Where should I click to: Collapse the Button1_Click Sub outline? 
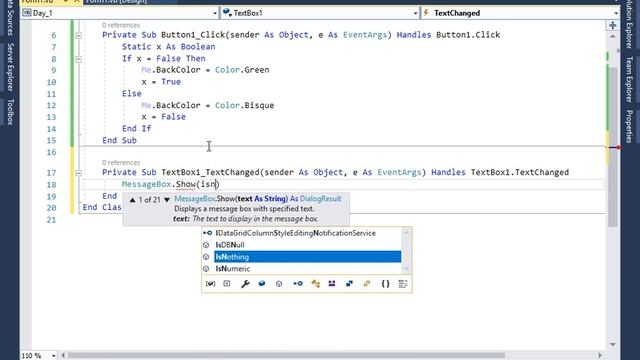point(78,36)
